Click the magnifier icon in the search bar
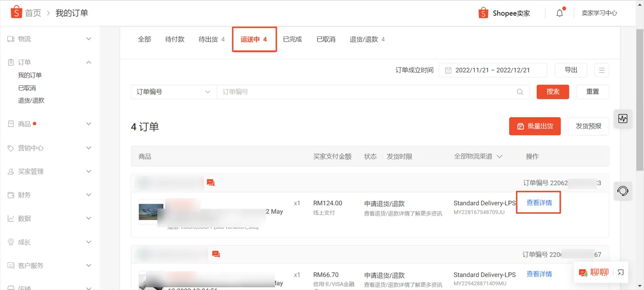 click(x=520, y=92)
